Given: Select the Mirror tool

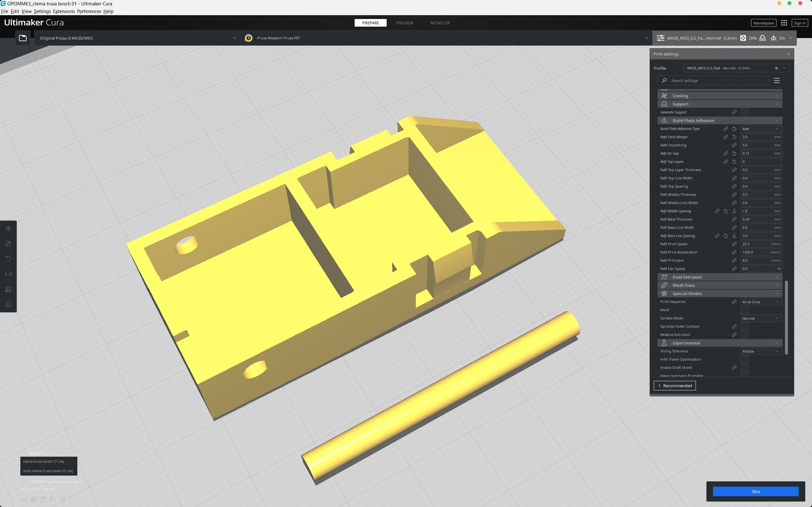Looking at the screenshot, I should pos(8,273).
